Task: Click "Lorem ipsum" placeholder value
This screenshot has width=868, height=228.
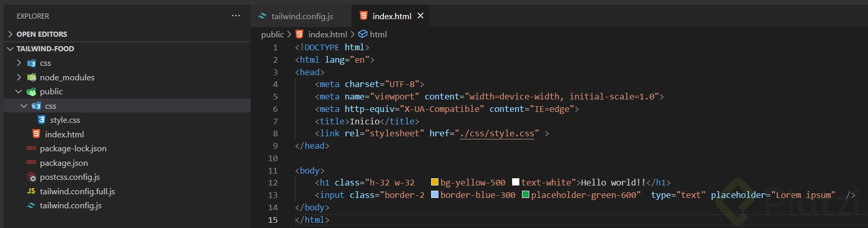Action: tap(803, 195)
